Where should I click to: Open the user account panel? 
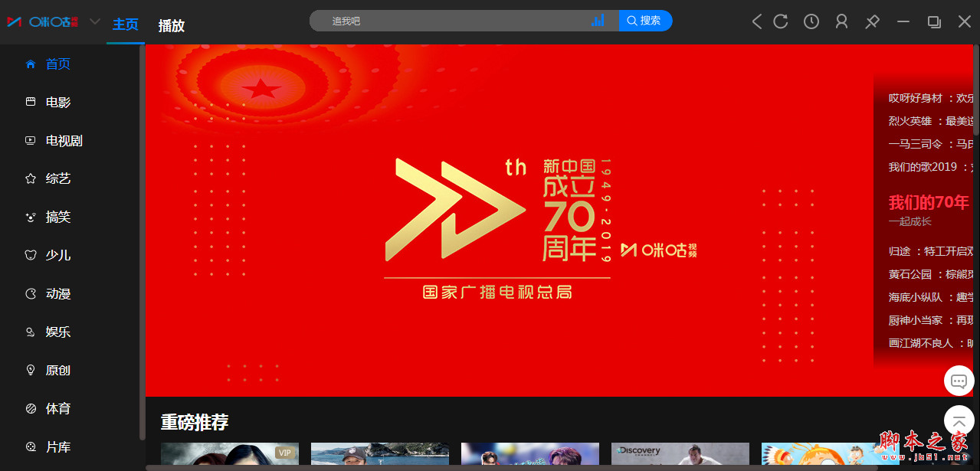coord(841,21)
